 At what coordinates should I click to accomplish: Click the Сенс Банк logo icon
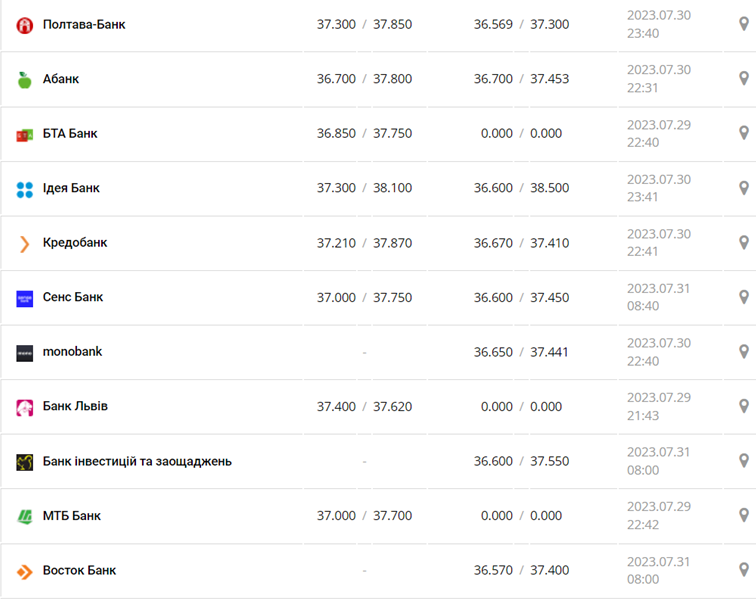click(25, 298)
